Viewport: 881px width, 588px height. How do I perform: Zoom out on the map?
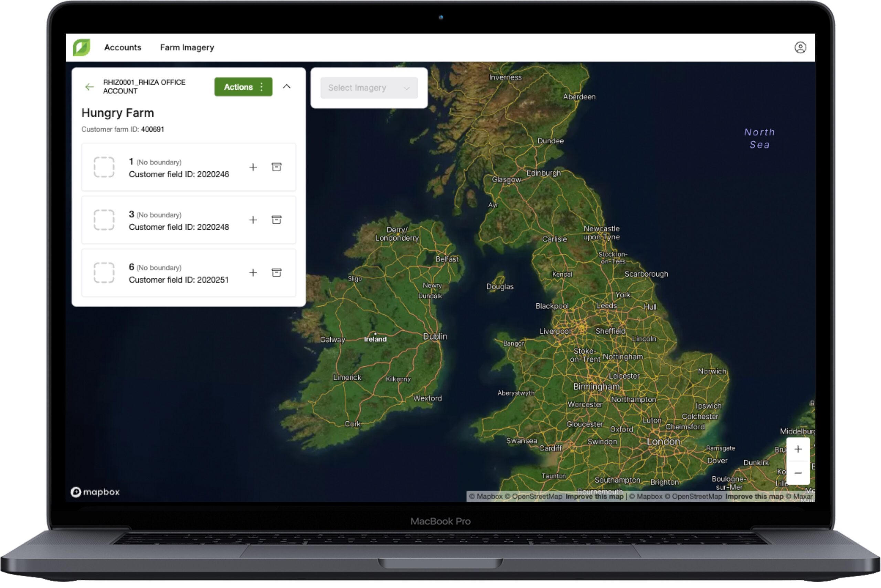(x=798, y=473)
